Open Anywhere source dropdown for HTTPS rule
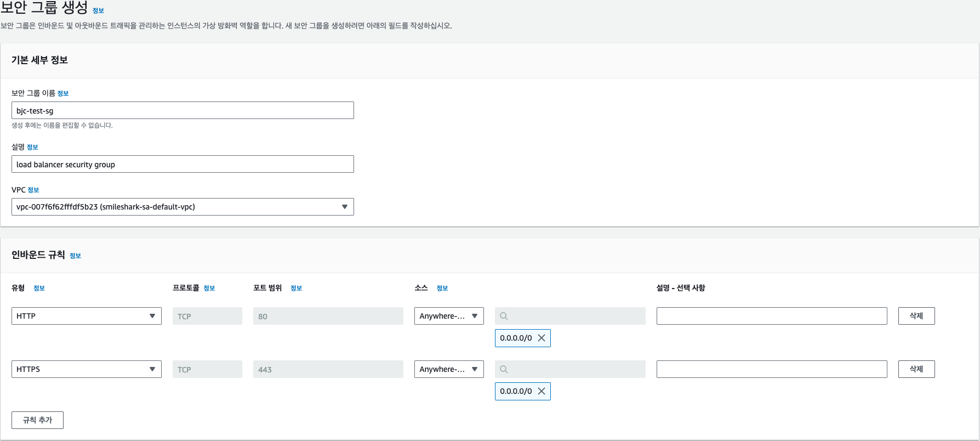This screenshot has height=441, width=980. click(448, 369)
